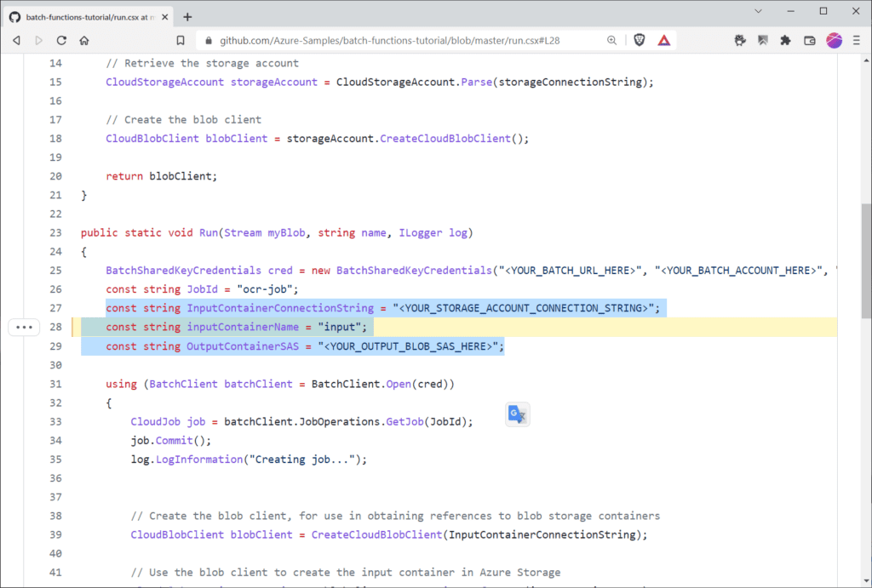The width and height of the screenshot is (872, 588).
Task: Click comment about creating input container on line 41
Action: 346,573
